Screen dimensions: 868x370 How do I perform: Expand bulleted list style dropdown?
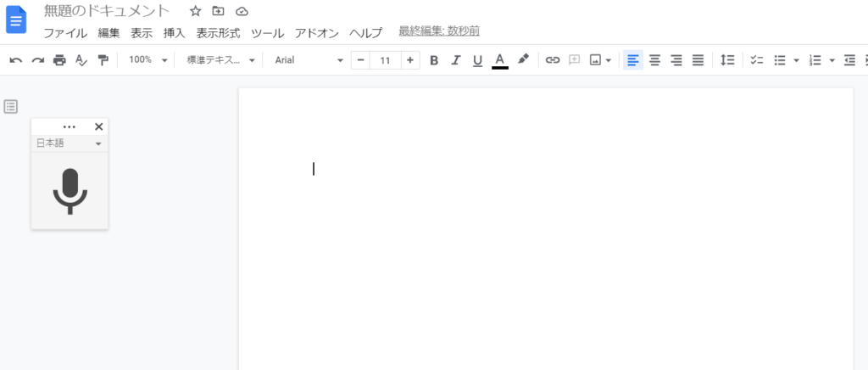coord(797,60)
